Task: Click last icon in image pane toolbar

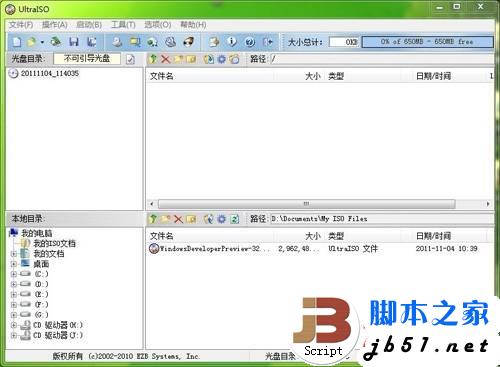Action: [x=234, y=59]
